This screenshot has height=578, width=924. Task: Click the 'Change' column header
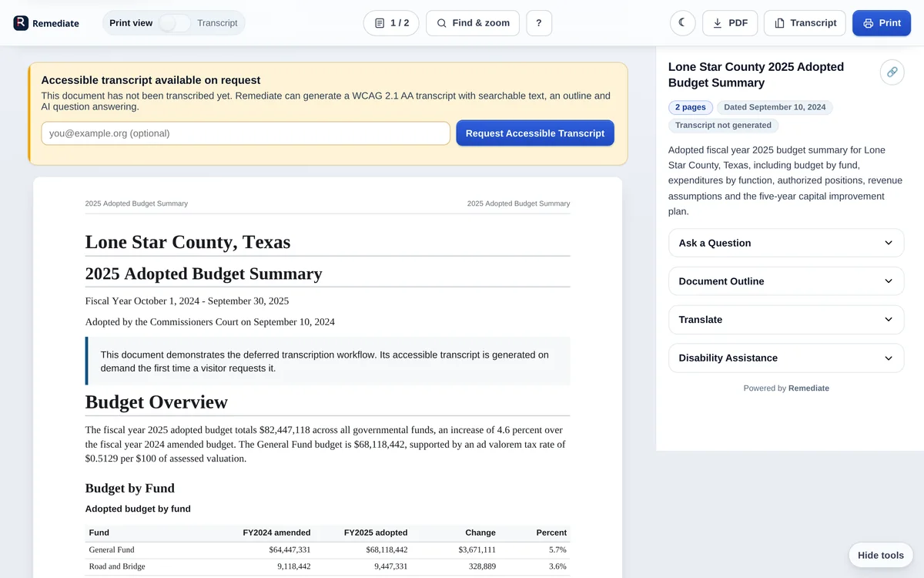click(x=480, y=533)
